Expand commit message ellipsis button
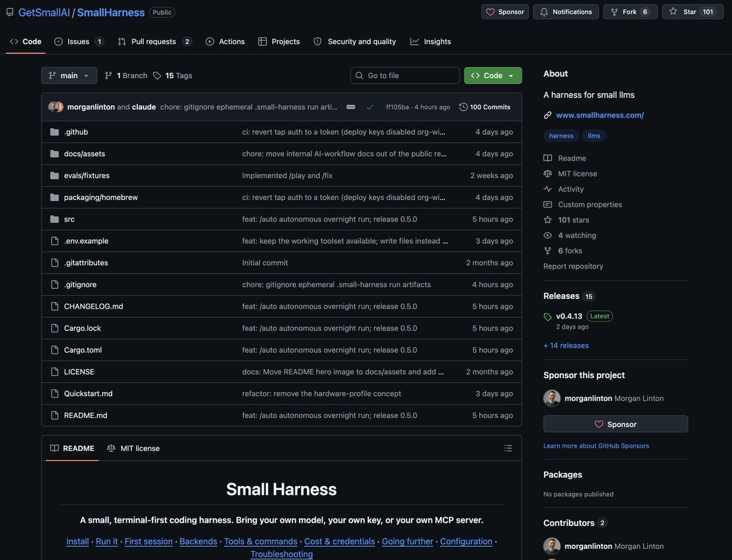732x560 pixels. [351, 107]
